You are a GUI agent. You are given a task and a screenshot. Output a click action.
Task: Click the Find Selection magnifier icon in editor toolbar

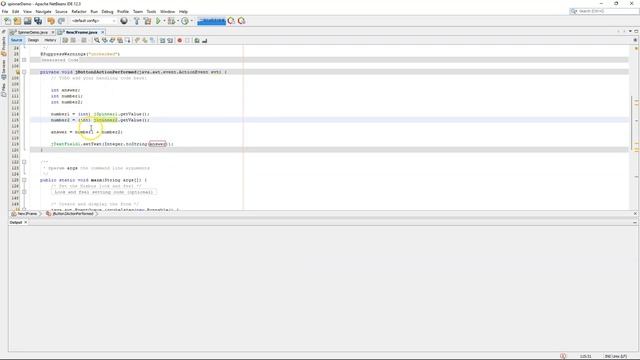click(x=97, y=40)
